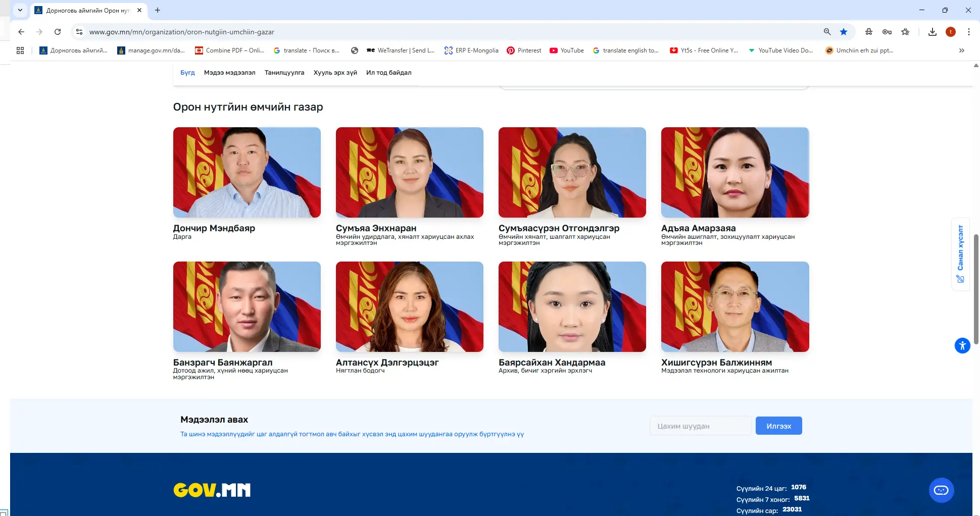Click the Цахим шуудан email input field
The height and width of the screenshot is (516, 980).
coord(700,426)
